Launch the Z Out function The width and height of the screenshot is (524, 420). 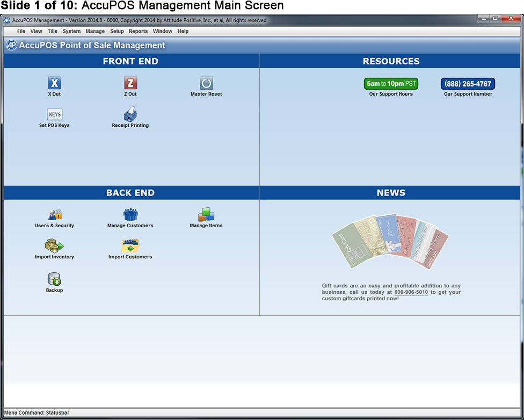point(130,83)
